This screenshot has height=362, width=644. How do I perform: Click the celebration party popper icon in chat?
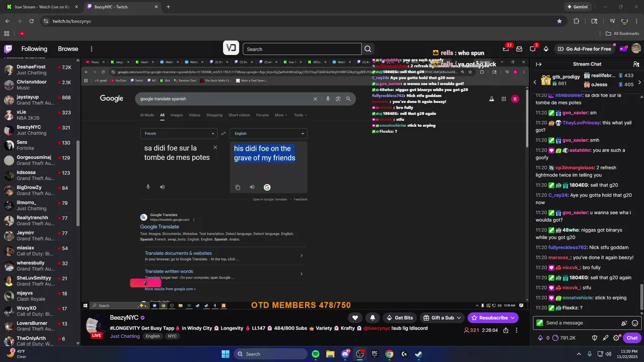point(624,323)
